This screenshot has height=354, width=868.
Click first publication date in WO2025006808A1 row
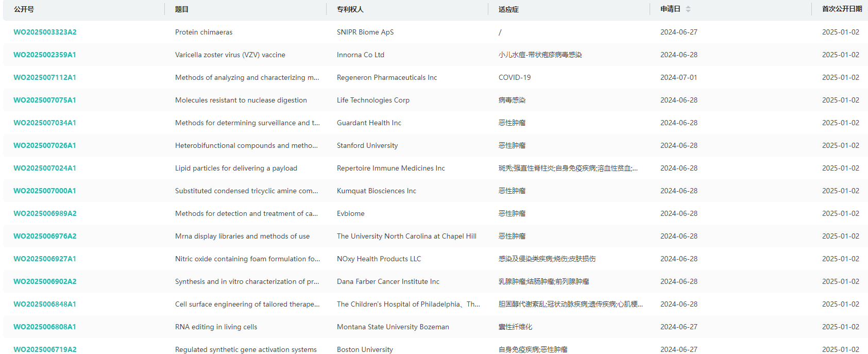[841, 327]
